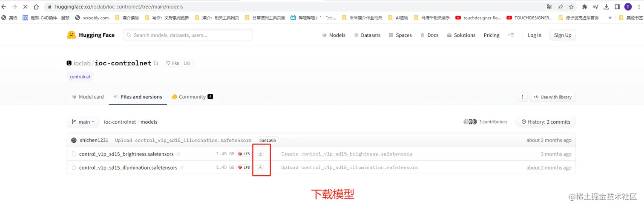Click the Hugging Face logo
The width and height of the screenshot is (644, 208).
(91, 35)
